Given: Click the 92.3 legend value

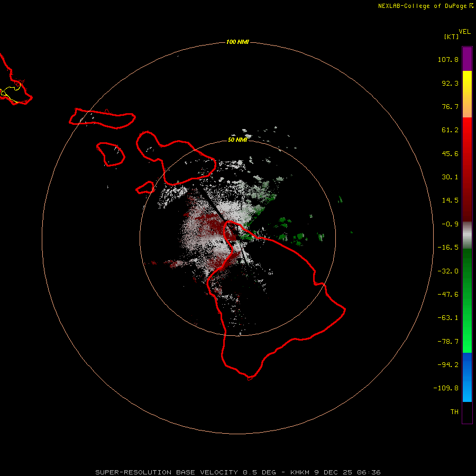Looking at the screenshot, I should coord(450,83).
